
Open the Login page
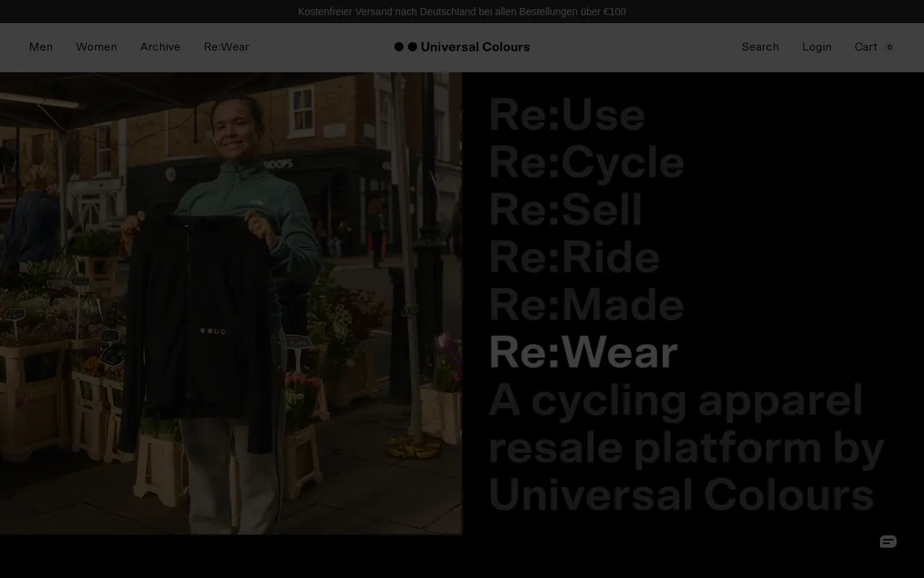tap(816, 47)
